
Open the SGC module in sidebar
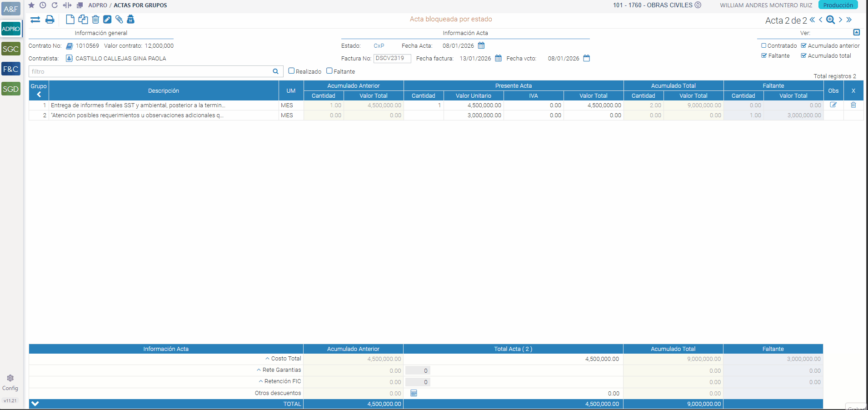(11, 49)
